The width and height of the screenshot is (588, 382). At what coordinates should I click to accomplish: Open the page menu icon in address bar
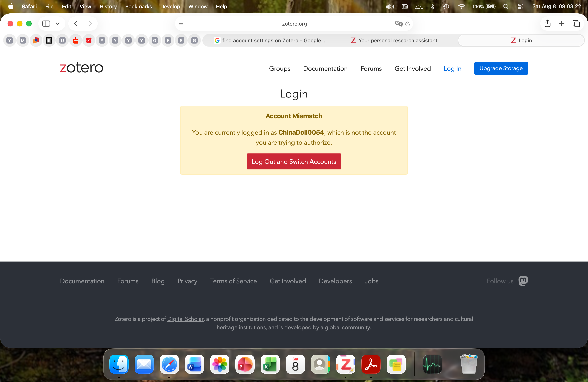181,24
